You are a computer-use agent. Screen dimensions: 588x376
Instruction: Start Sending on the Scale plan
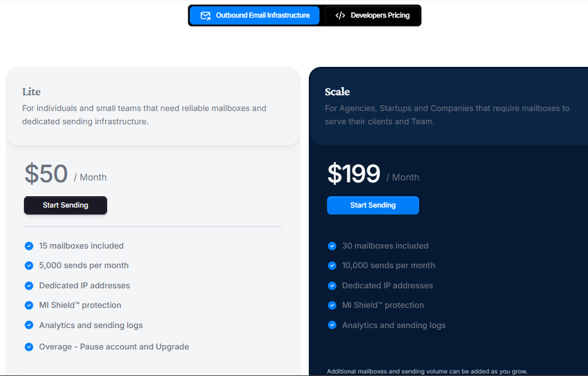372,205
